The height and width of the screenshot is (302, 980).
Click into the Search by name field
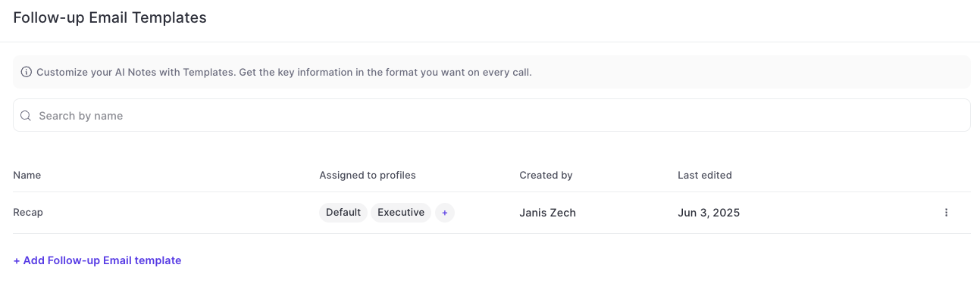pos(491,115)
